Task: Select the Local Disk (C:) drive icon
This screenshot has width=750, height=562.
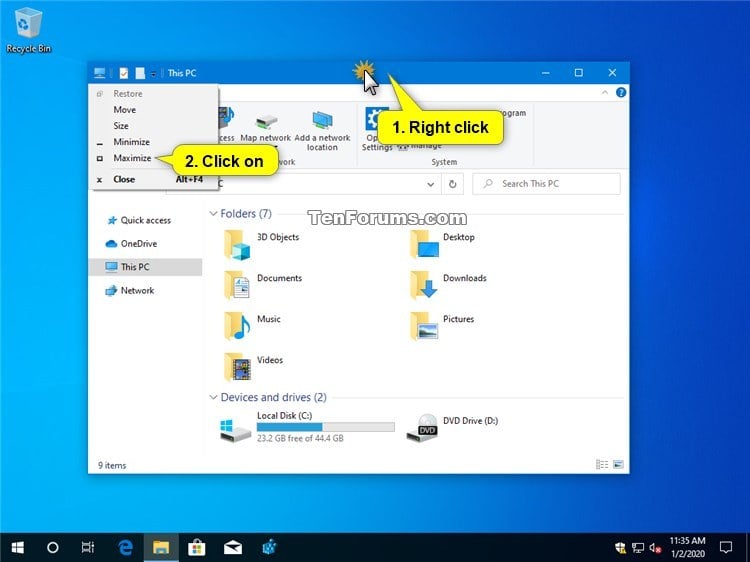Action: tap(235, 430)
